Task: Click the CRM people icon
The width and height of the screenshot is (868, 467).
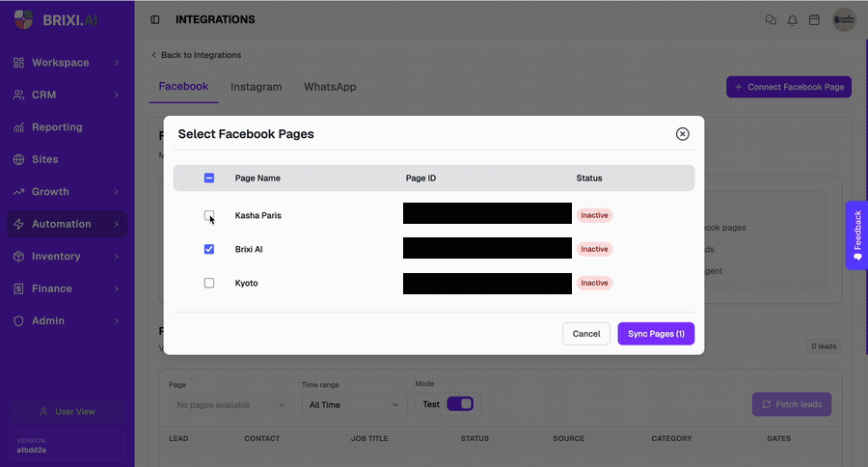Action: point(19,95)
